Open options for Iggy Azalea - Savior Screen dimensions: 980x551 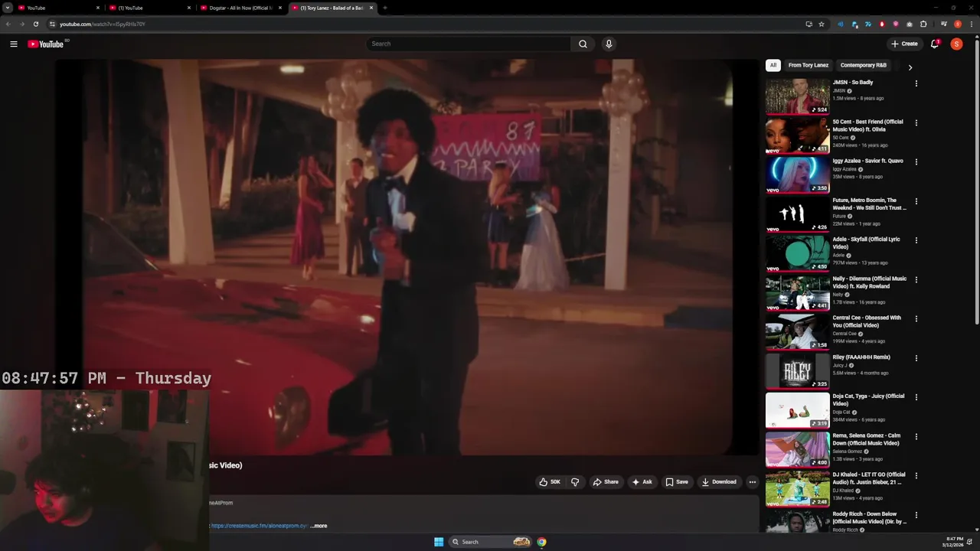coord(916,161)
